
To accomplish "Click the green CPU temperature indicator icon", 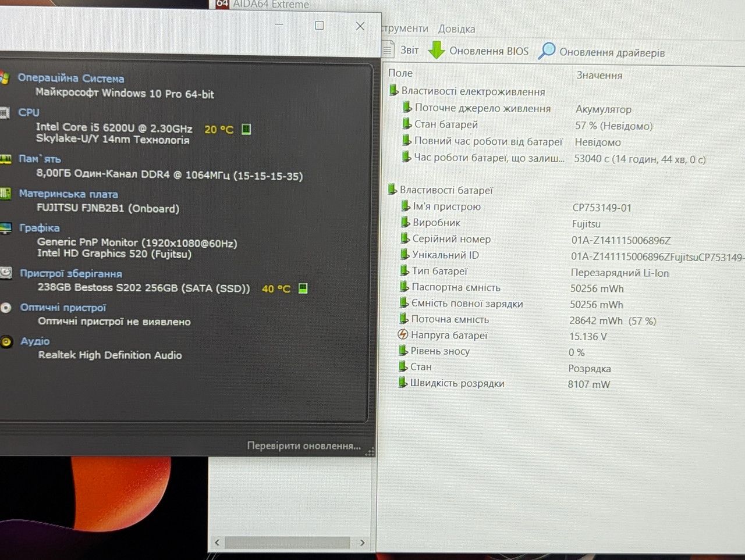I will click(x=246, y=129).
